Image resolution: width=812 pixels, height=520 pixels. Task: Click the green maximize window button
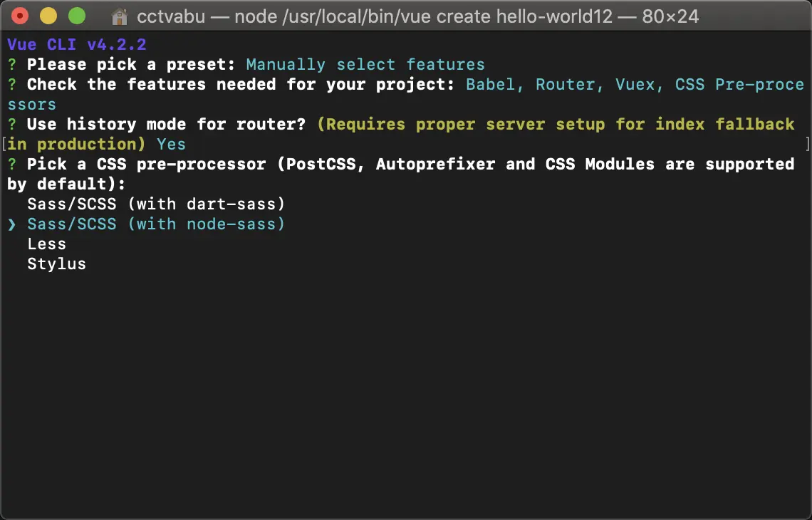click(x=77, y=16)
